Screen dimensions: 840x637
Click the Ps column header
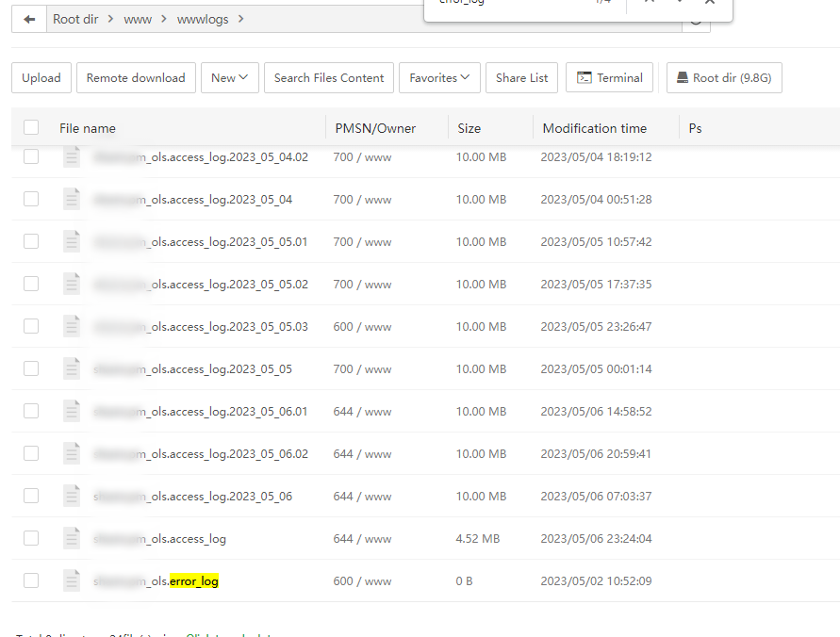coord(695,128)
